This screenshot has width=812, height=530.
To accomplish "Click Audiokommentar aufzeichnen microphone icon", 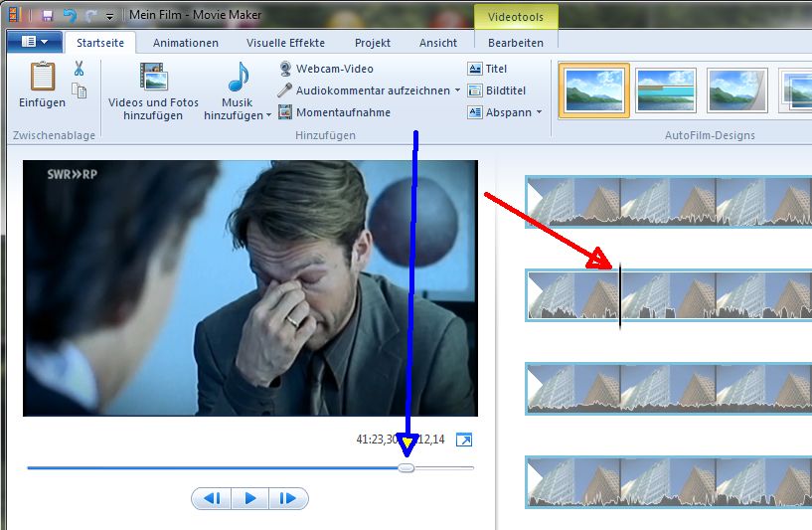I will 284,90.
